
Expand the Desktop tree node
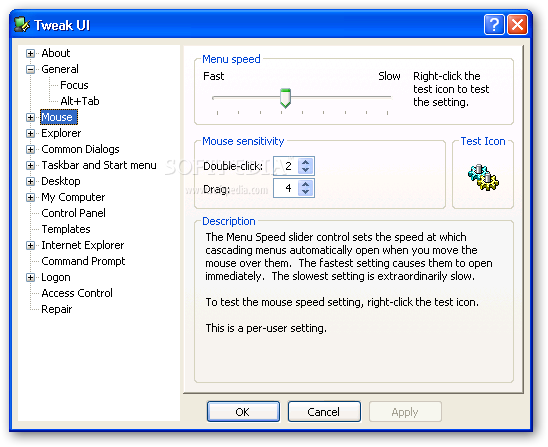tap(30, 181)
